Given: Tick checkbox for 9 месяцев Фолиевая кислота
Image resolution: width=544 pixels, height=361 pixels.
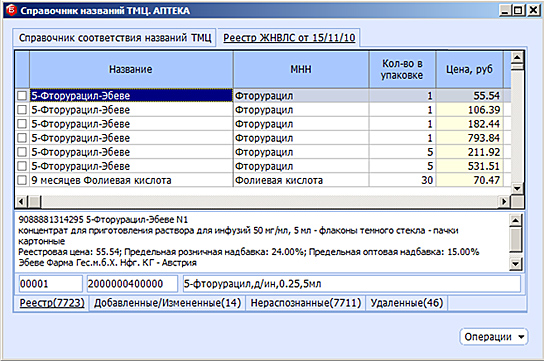Looking at the screenshot, I should coord(22,180).
